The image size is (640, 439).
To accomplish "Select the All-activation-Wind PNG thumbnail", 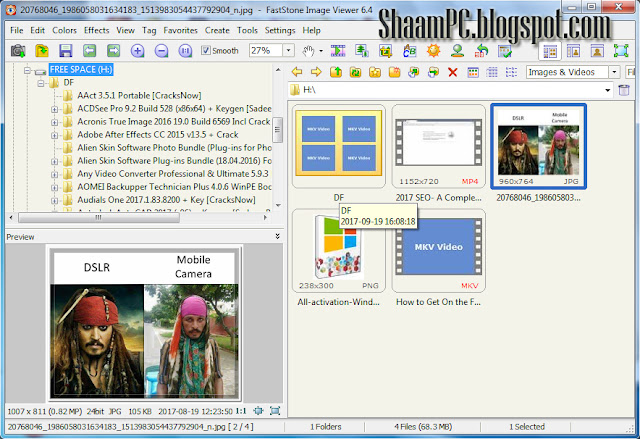I will pyautogui.click(x=339, y=251).
